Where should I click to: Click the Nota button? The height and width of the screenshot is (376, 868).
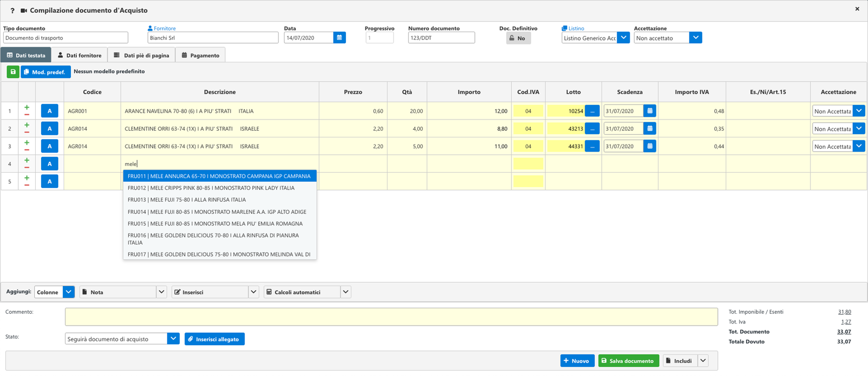(x=118, y=292)
